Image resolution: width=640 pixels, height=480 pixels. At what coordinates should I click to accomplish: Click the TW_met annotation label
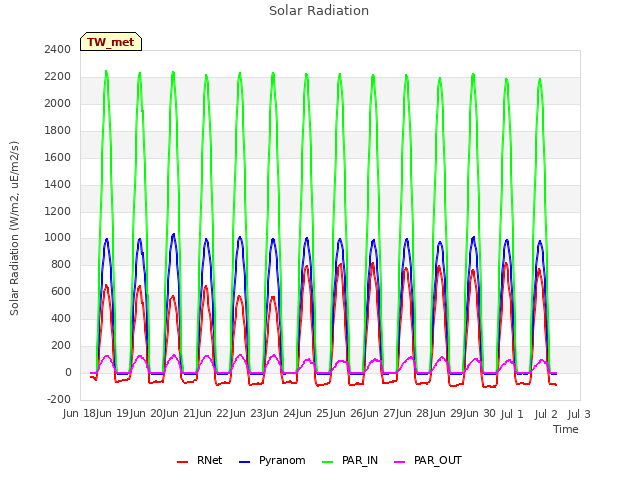coord(111,42)
